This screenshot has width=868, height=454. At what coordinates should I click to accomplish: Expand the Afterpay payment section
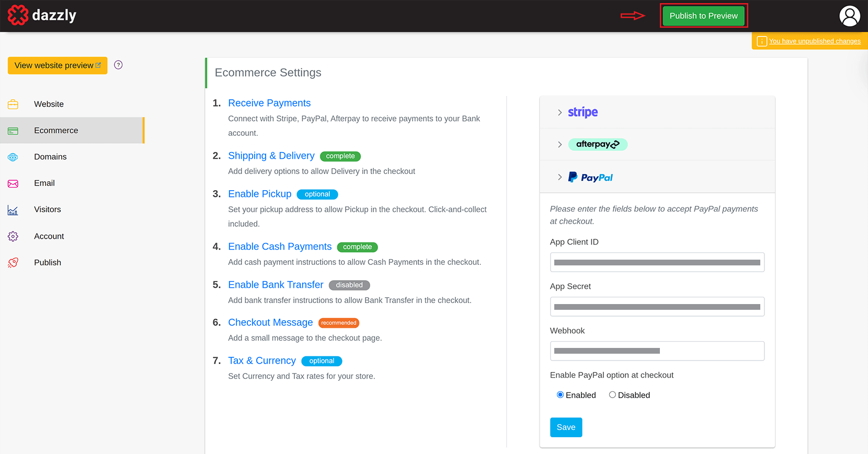pyautogui.click(x=560, y=145)
